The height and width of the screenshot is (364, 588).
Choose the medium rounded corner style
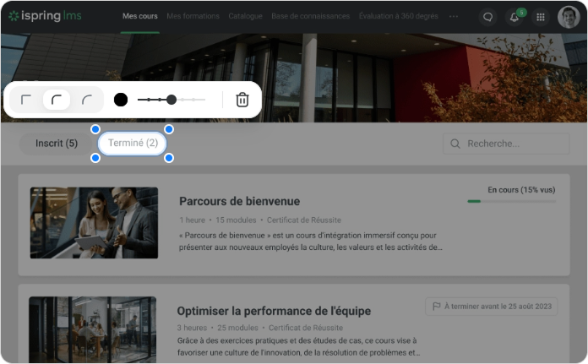57,100
